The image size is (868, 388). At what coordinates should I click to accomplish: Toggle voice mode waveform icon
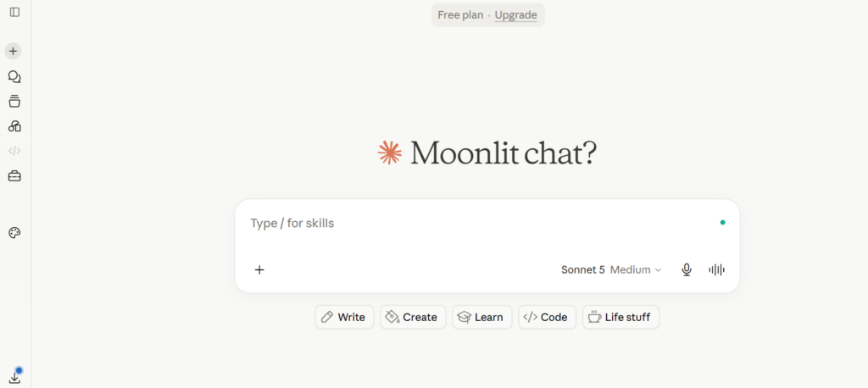(x=717, y=270)
